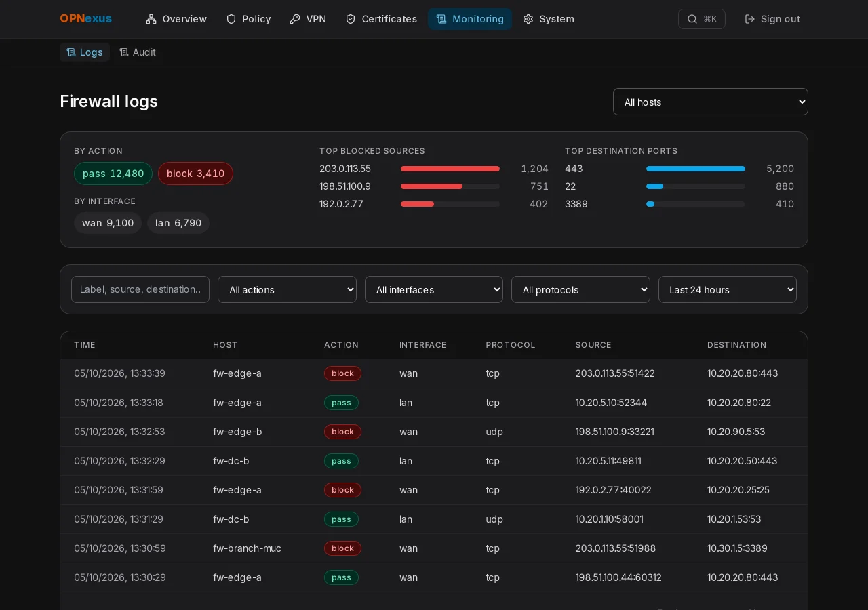Image resolution: width=868 pixels, height=610 pixels.
Task: Click the wan 9,100 interface chip
Action: (108, 223)
